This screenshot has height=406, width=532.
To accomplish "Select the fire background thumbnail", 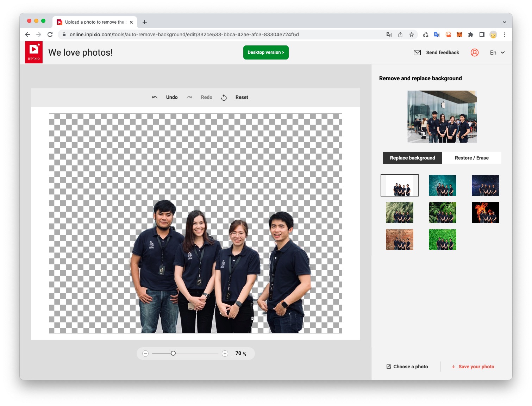I will tap(485, 212).
